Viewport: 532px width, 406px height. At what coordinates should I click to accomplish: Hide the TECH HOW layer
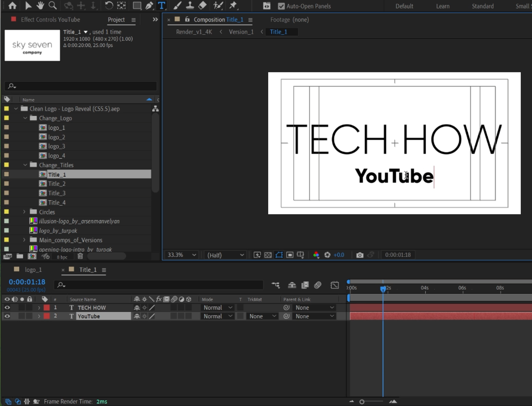[x=7, y=308]
